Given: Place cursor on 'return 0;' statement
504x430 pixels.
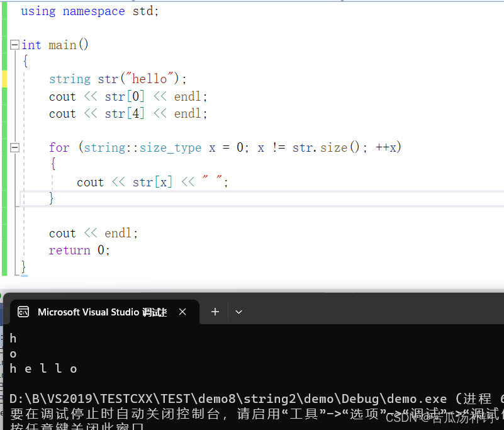Looking at the screenshot, I should coord(79,250).
